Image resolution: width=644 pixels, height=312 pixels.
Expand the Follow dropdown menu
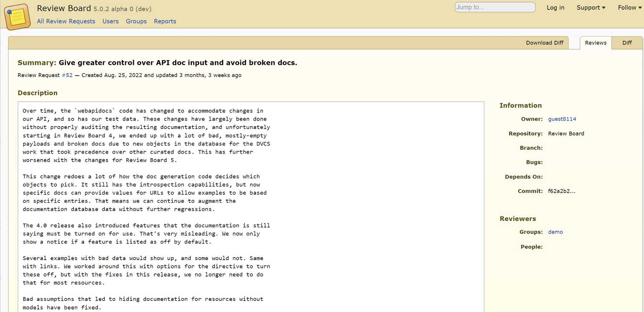(x=629, y=8)
